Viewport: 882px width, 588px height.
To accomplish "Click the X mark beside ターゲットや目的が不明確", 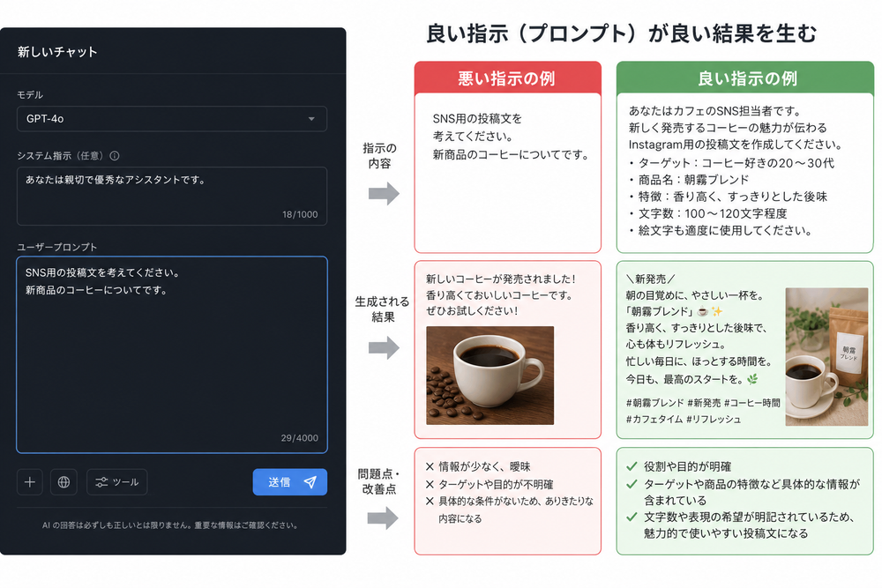I will (430, 484).
